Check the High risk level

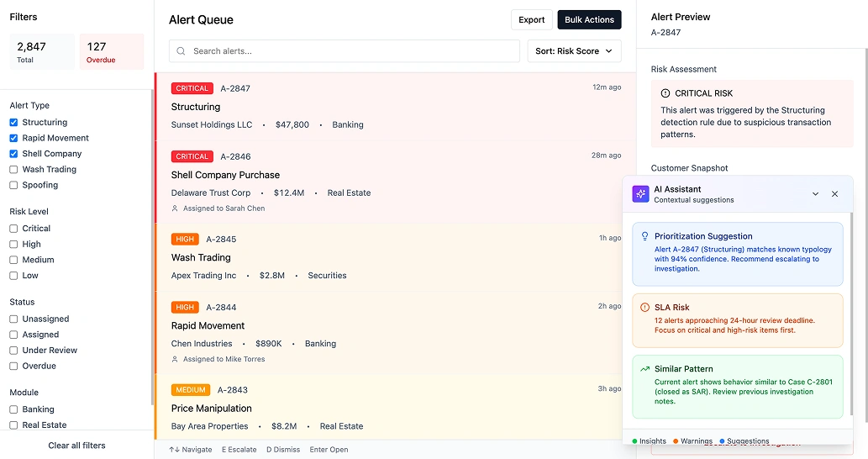tap(13, 244)
